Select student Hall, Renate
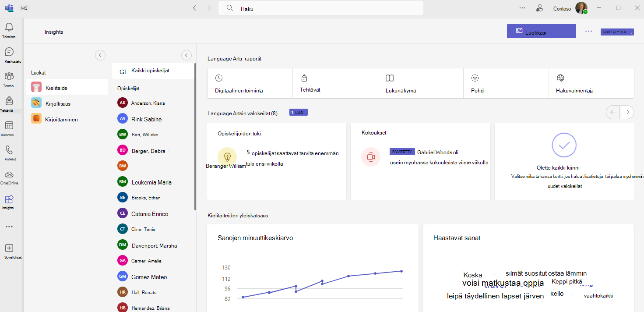Viewport: 644px width, 312px height. (x=153, y=292)
